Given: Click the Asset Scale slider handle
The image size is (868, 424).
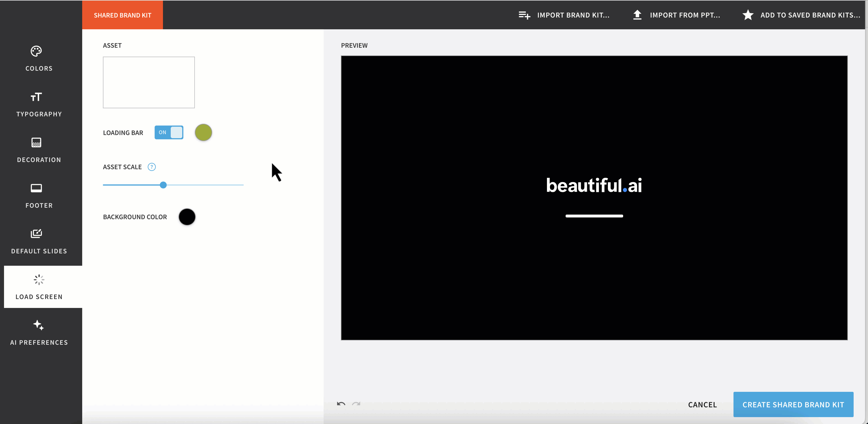Looking at the screenshot, I should (x=164, y=185).
